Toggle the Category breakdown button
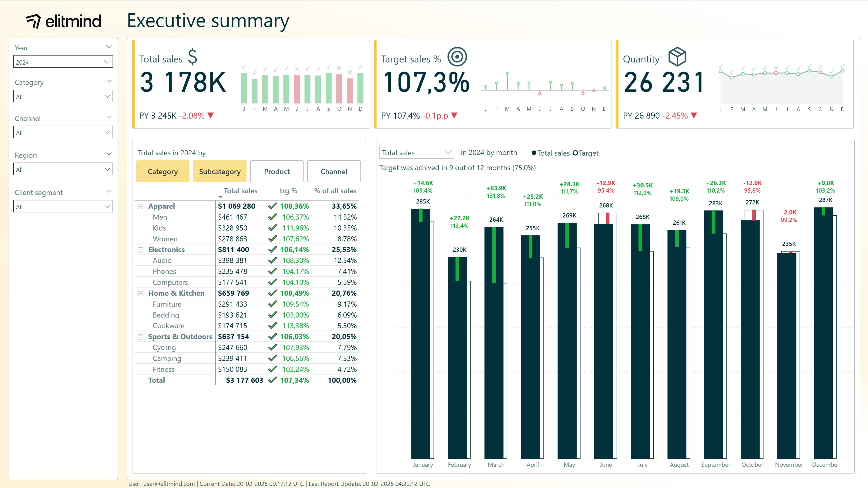 click(163, 172)
